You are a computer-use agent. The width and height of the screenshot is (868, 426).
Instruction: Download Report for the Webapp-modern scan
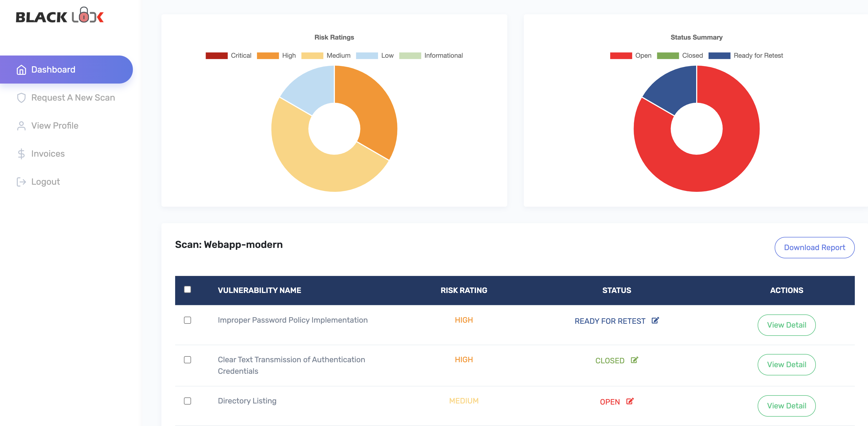(814, 248)
